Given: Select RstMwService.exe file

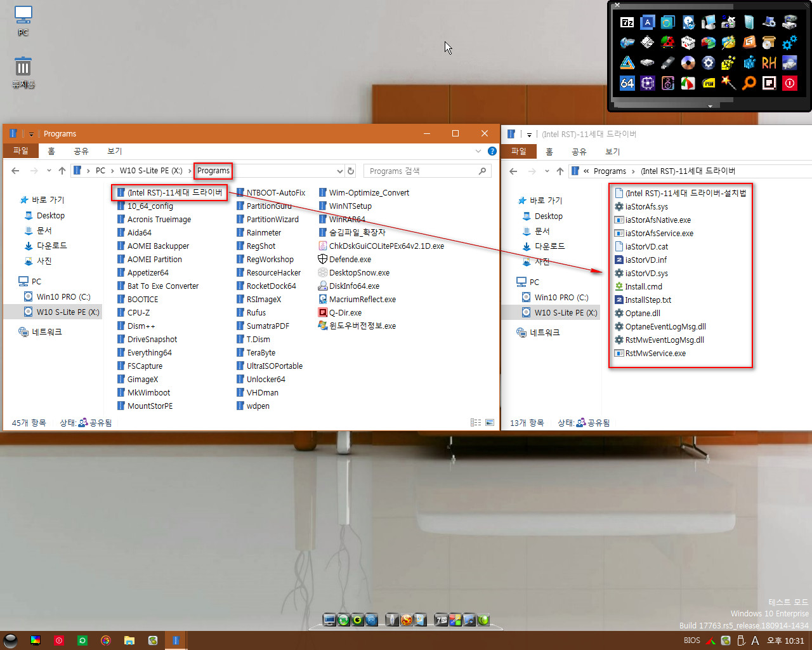Looking at the screenshot, I should pyautogui.click(x=650, y=353).
